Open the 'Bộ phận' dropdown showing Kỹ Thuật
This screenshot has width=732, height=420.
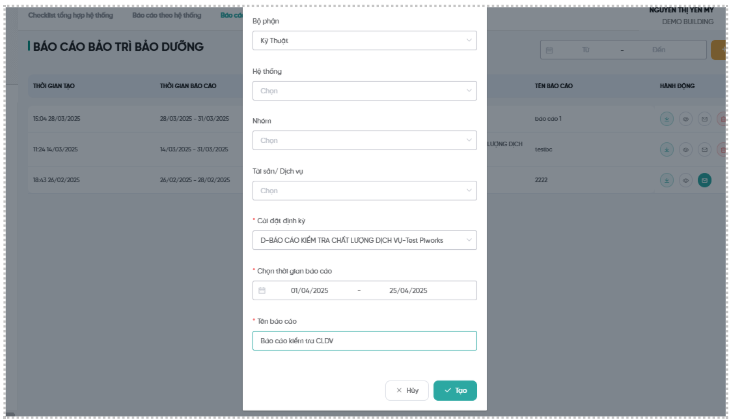364,41
